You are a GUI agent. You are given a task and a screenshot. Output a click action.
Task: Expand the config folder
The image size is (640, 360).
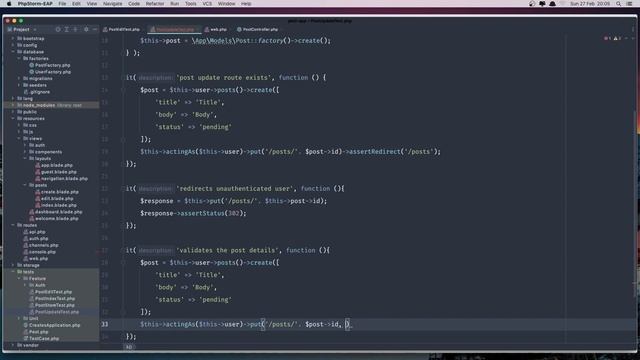coord(13,45)
